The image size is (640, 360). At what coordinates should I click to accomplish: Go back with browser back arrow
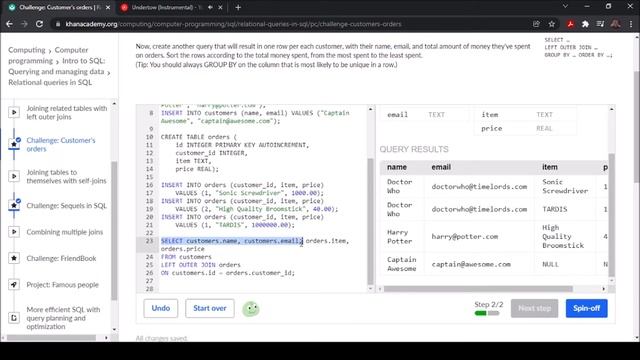click(x=9, y=24)
